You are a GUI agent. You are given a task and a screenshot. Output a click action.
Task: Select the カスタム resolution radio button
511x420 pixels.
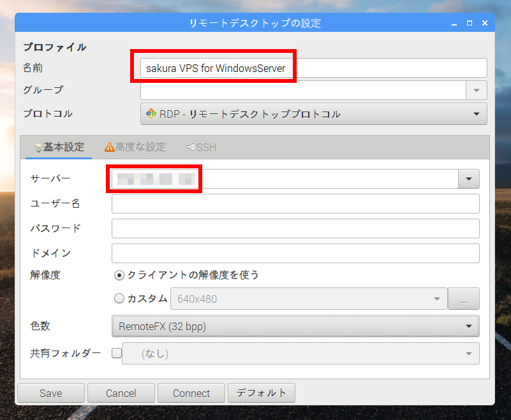(x=119, y=298)
